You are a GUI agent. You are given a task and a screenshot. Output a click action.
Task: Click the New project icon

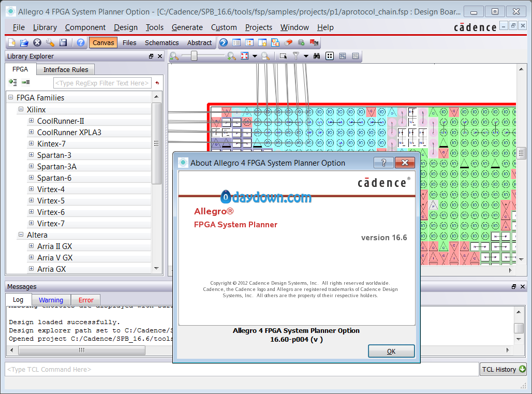click(x=12, y=42)
